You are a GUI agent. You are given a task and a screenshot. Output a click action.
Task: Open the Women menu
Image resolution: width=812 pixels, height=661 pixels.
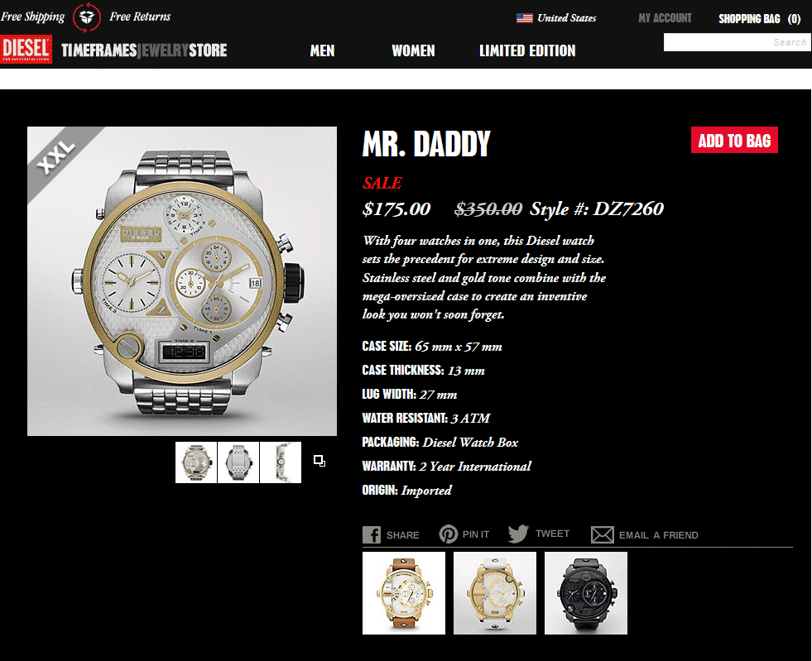pyautogui.click(x=413, y=50)
